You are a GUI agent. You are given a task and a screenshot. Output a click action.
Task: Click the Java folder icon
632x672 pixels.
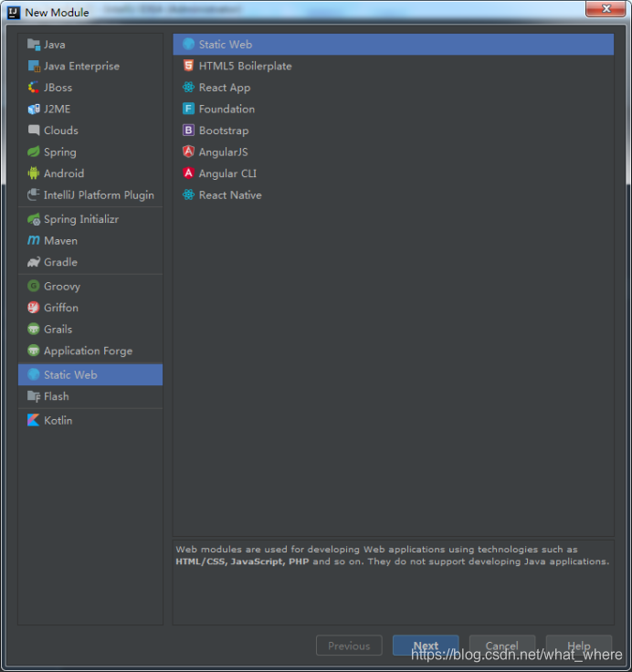(x=34, y=44)
